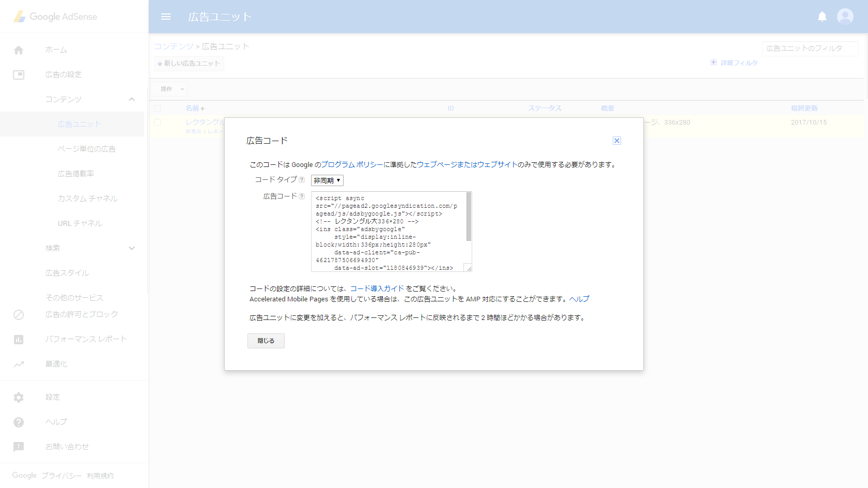
Task: Sort by the 最終更新 column header
Action: point(804,109)
